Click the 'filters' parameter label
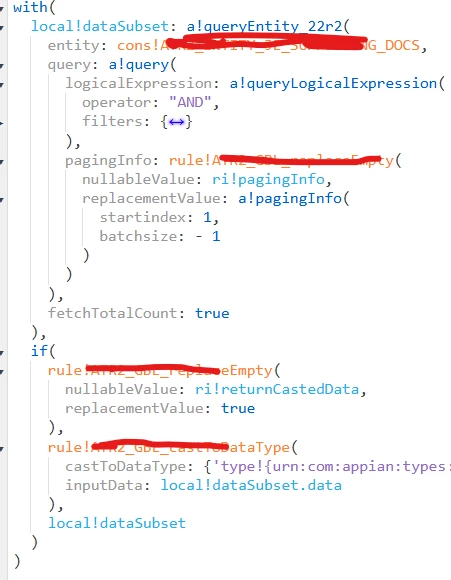Screen dimensions: 451x580 click(x=113, y=121)
